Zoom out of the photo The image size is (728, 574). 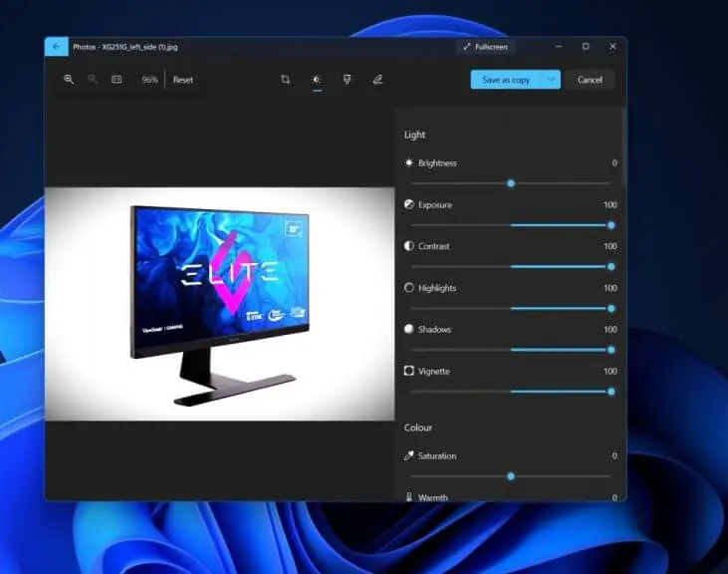[x=93, y=80]
